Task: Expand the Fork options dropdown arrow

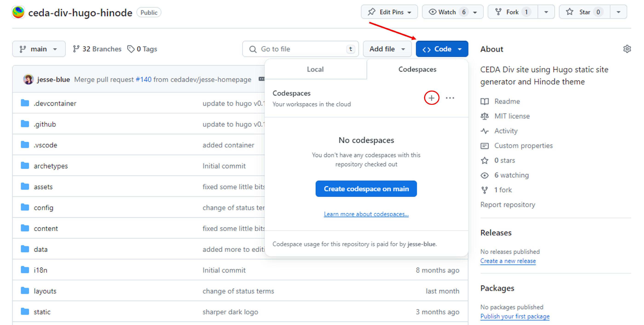Action: [546, 12]
